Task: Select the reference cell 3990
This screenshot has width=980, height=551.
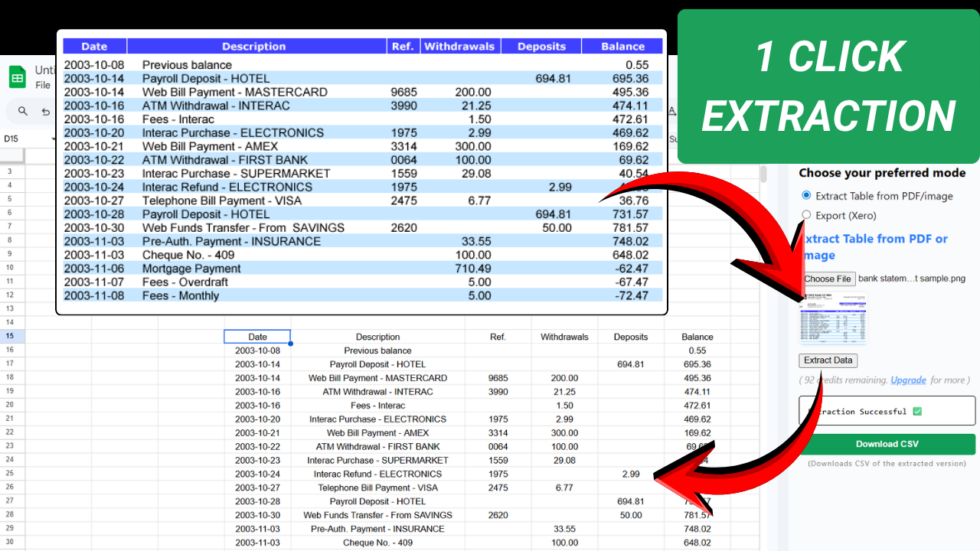Action: [x=498, y=392]
